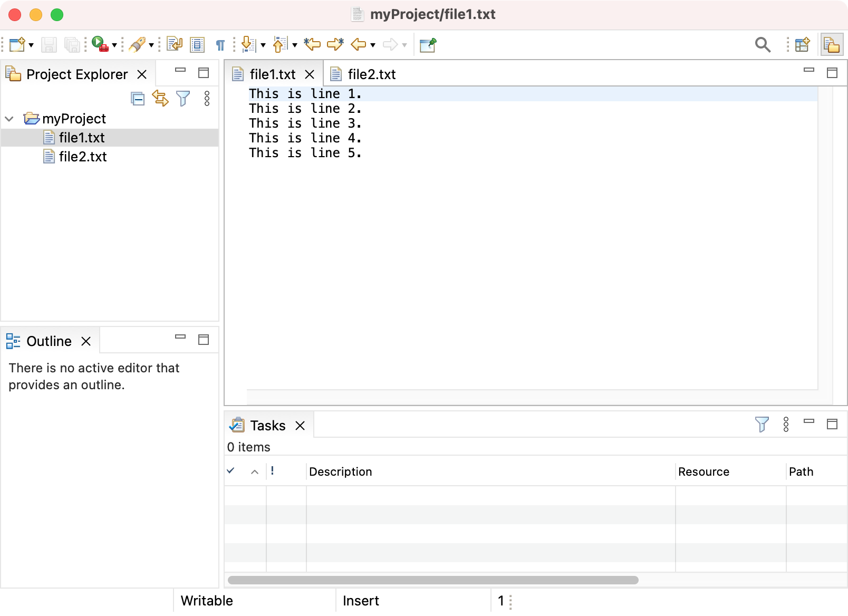Maximize the Tasks panel
Viewport: 848px width, 616px height.
pos(832,424)
